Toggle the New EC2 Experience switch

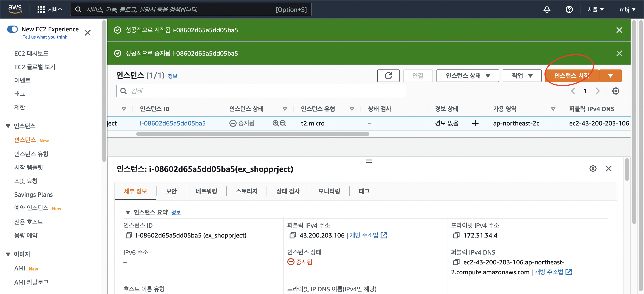pos(13,29)
